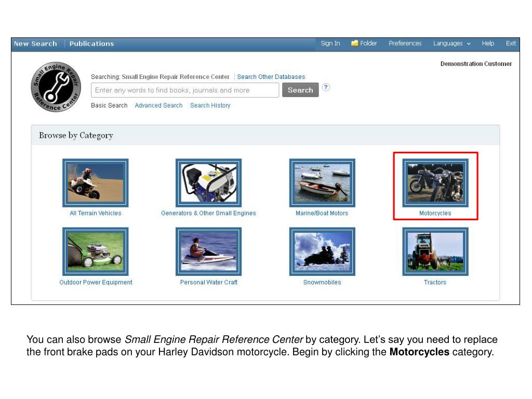
Task: Open the All Terrain Vehicles link
Action: point(96,213)
